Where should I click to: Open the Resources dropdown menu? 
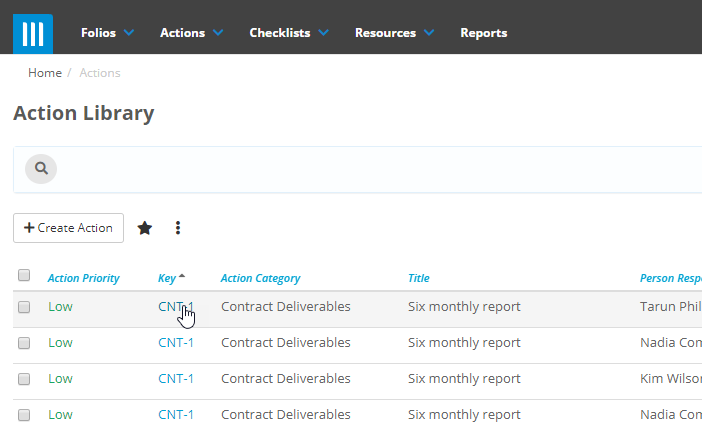pyautogui.click(x=394, y=33)
